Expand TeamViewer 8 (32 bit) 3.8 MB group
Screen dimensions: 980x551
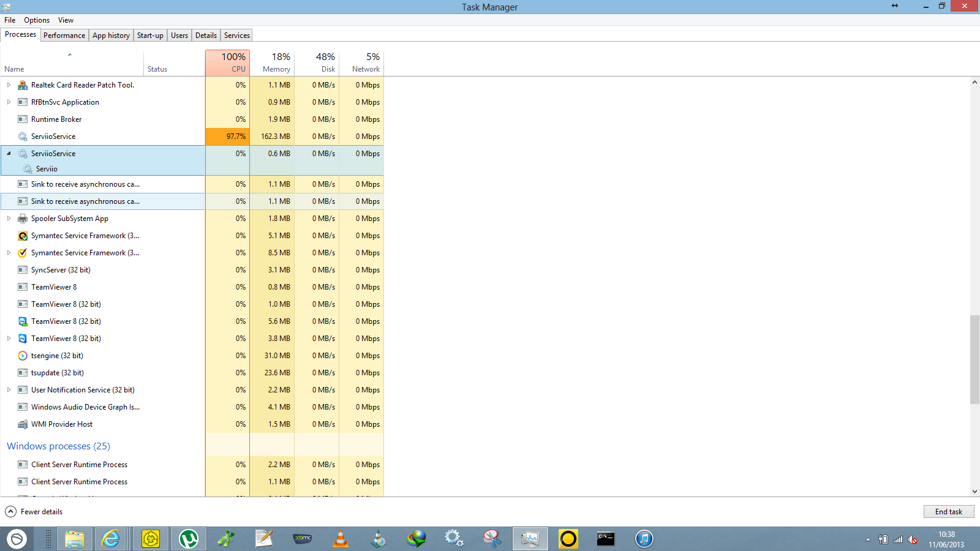(9, 339)
